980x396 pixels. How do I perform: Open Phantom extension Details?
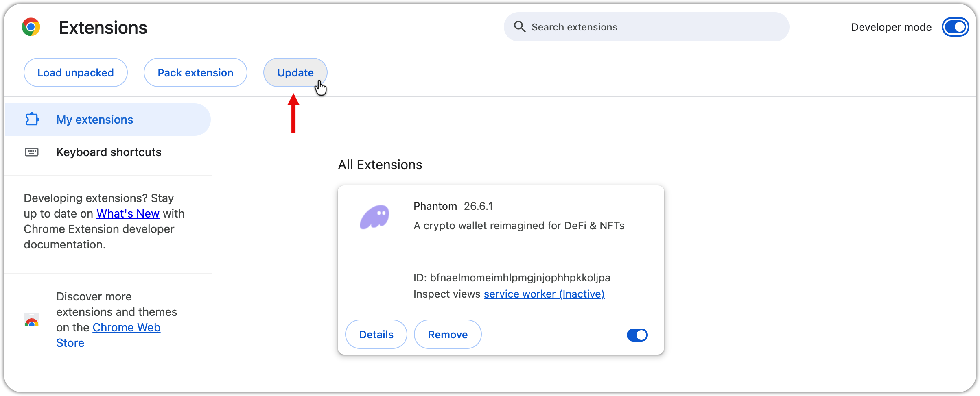tap(376, 334)
